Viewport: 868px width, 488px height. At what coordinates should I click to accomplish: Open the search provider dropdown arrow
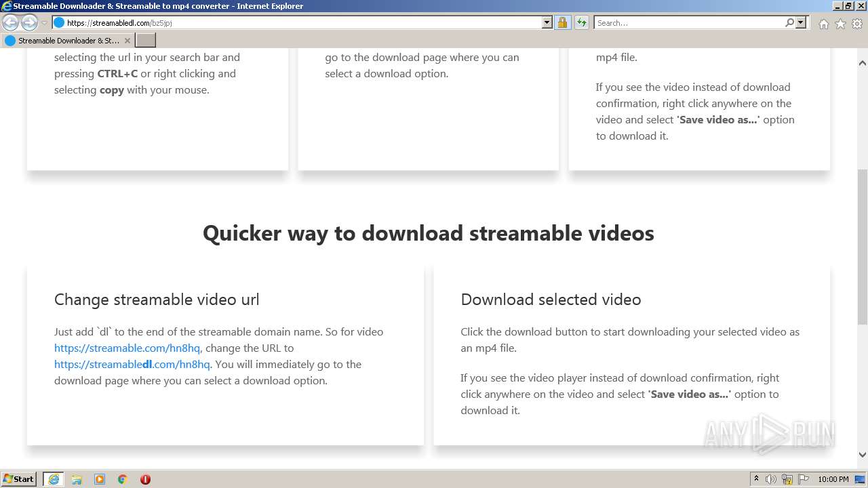pos(801,22)
